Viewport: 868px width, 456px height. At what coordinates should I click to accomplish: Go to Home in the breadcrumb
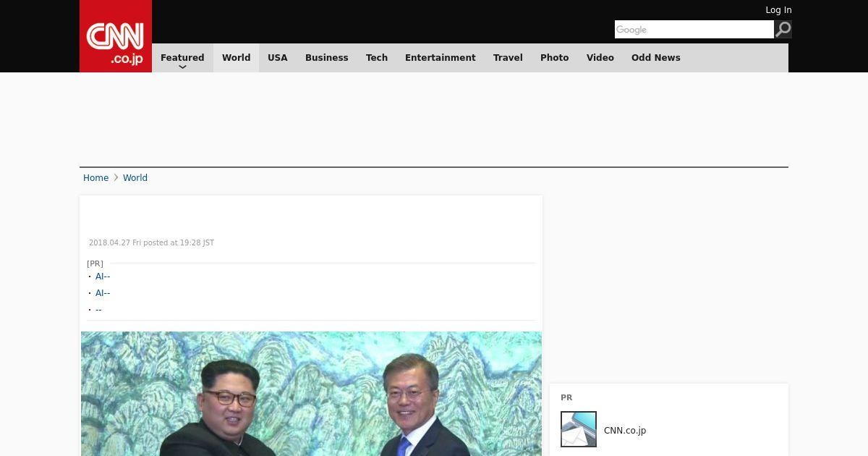[x=95, y=178]
